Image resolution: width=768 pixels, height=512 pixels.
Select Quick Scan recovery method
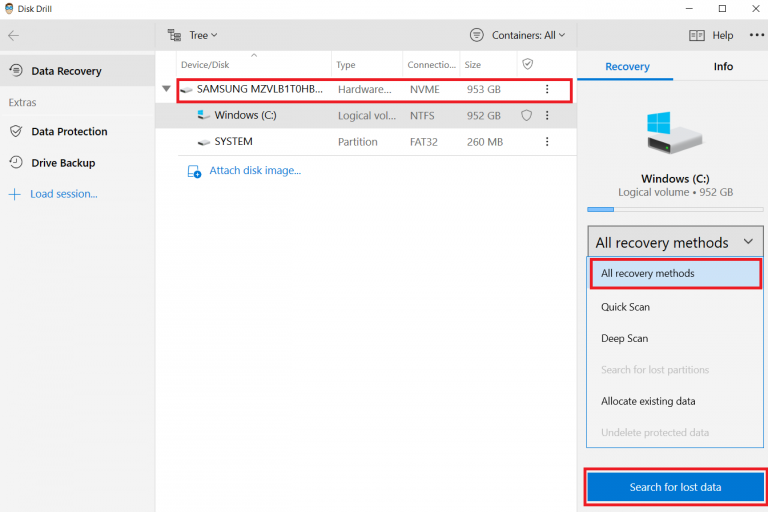click(x=625, y=307)
